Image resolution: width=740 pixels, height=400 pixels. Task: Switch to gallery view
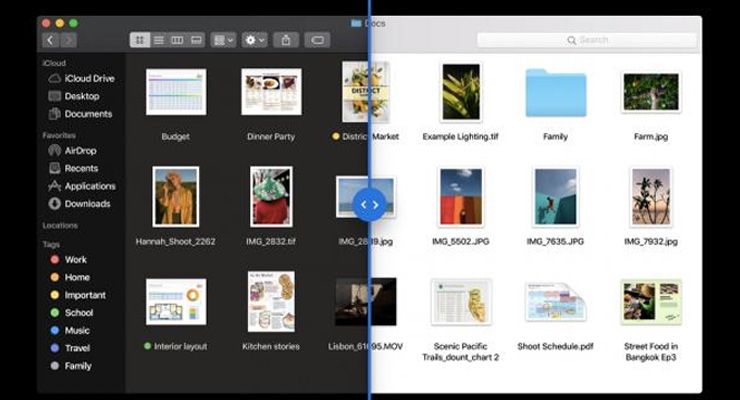click(x=196, y=40)
